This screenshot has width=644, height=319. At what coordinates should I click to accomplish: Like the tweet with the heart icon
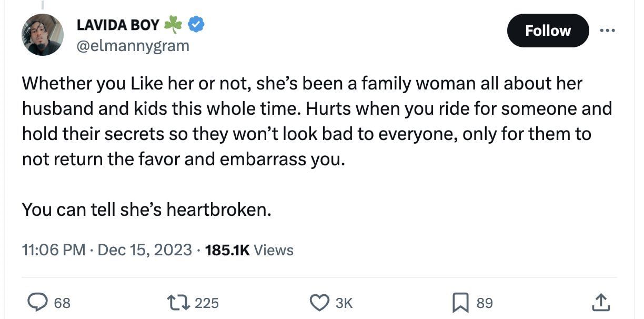[318, 302]
